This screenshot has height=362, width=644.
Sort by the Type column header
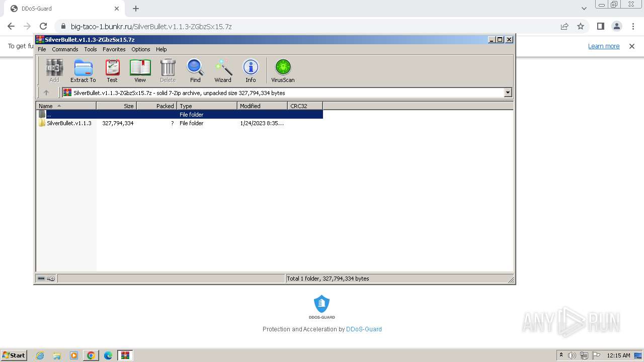(x=207, y=106)
